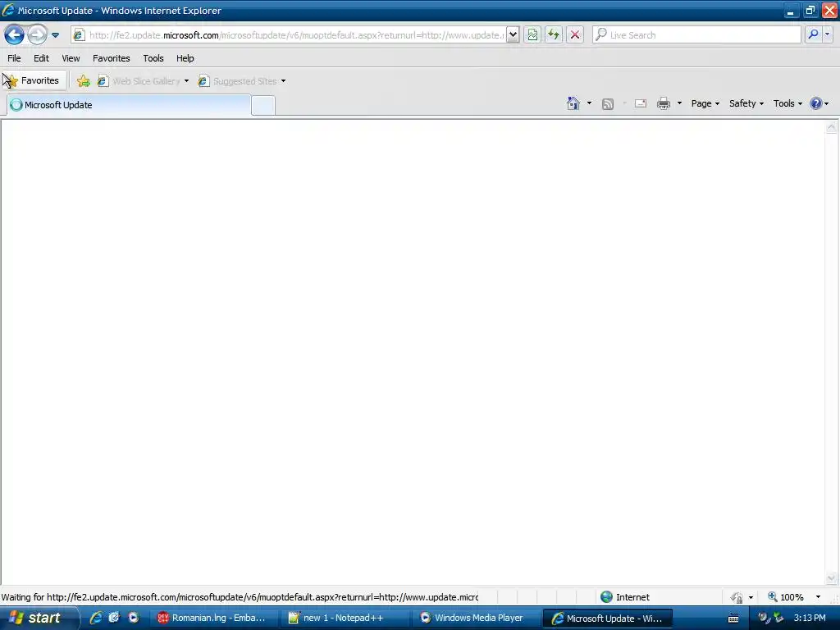This screenshot has width=840, height=630.
Task: Click the address bar URL field
Action: [x=296, y=35]
